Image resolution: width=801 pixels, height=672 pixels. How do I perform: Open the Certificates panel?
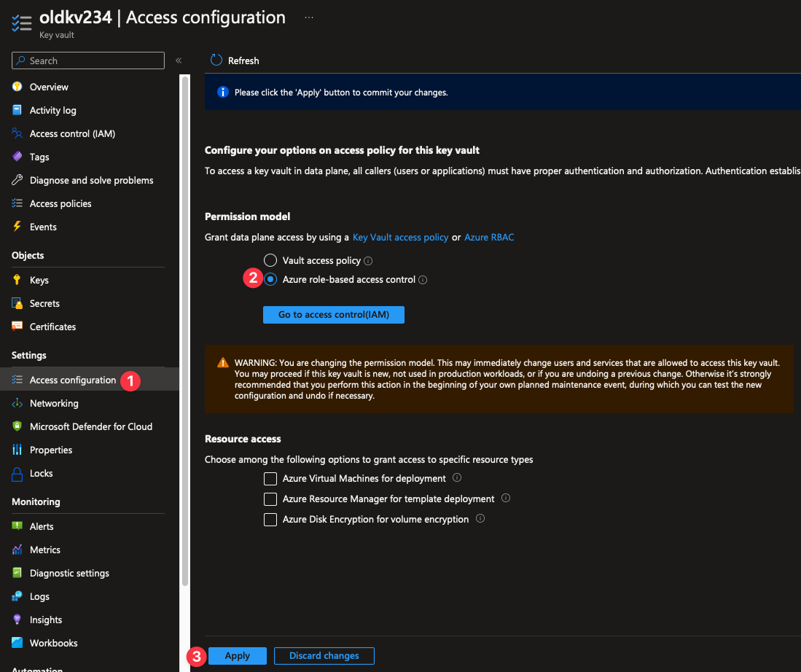coord(16,327)
